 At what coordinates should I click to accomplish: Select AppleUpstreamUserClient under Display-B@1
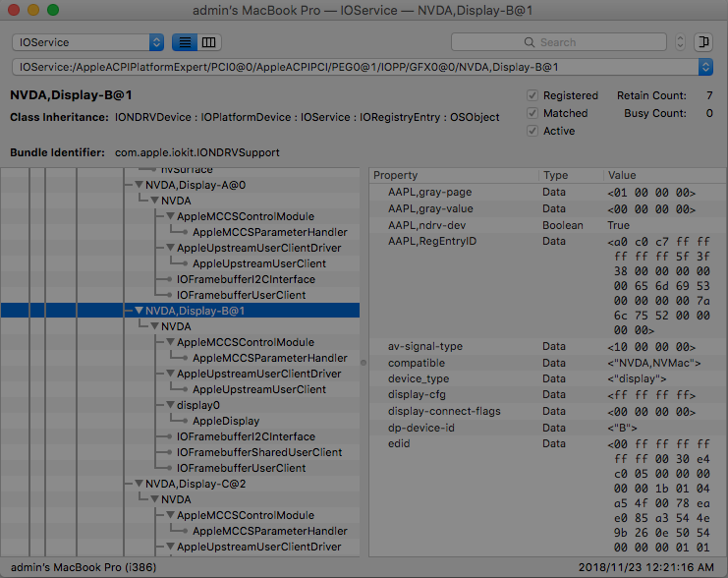coord(259,389)
